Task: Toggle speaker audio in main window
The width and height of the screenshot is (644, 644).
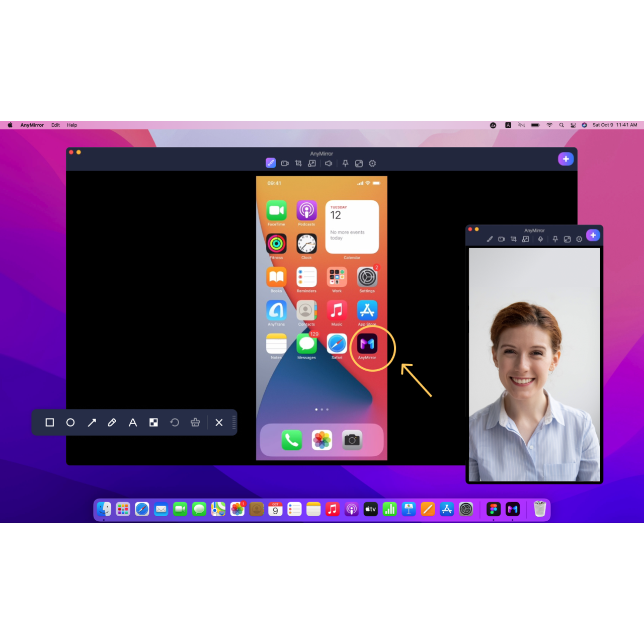Action: coord(329,164)
